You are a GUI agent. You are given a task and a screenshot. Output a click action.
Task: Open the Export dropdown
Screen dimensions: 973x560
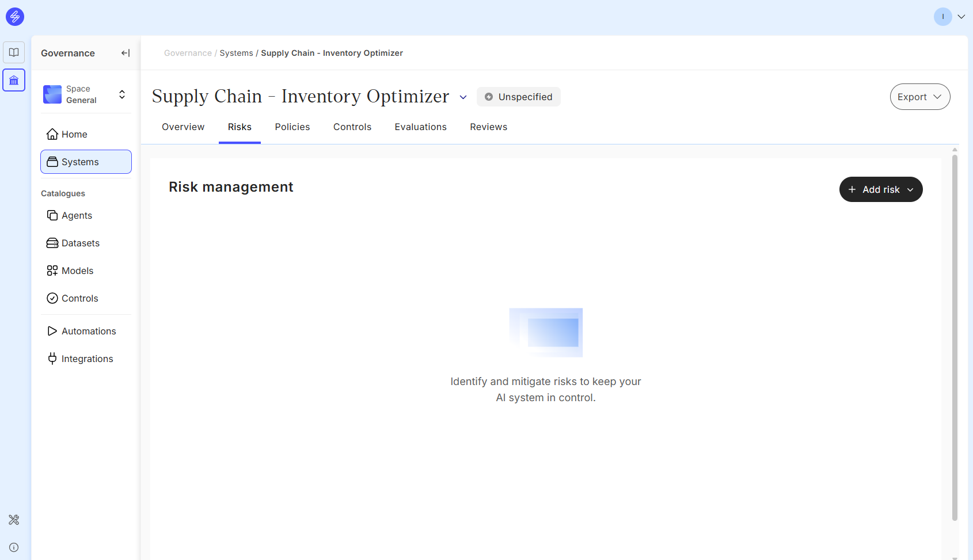tap(919, 97)
